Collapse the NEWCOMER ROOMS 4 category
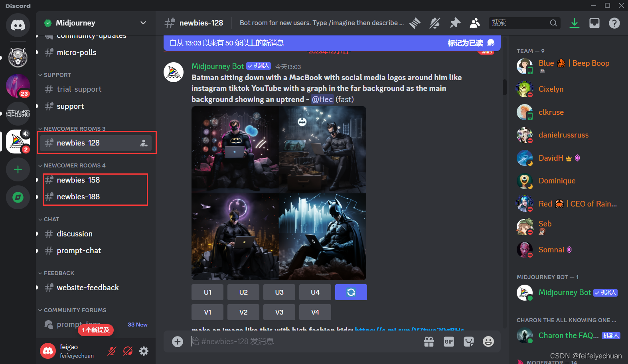Screen dimensions: 628x364 tap(72, 165)
